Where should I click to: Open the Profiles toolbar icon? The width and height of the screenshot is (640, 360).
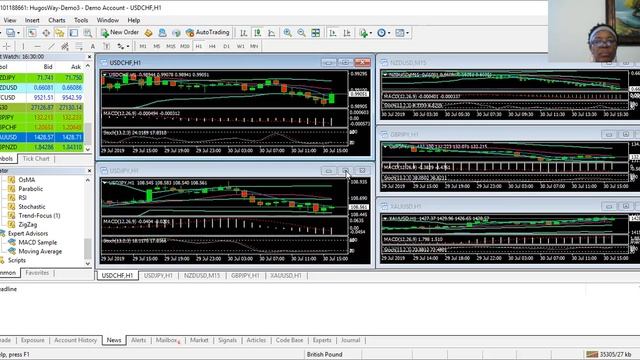click(11, 33)
